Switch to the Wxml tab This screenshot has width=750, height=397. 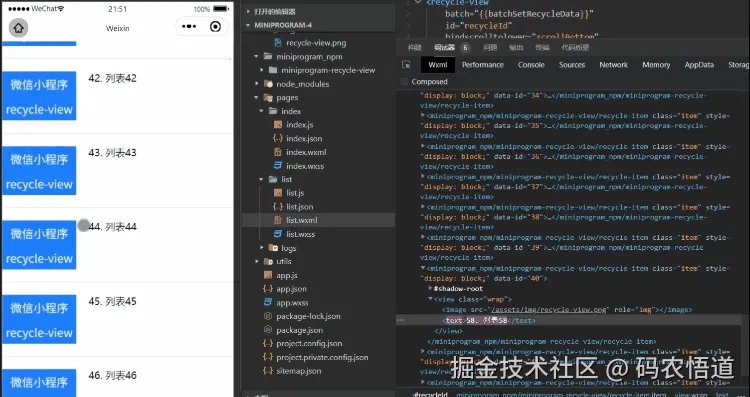click(438, 65)
